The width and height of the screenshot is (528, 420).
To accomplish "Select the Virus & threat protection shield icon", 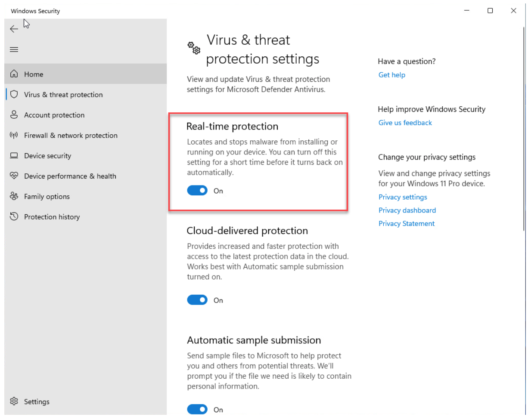I will [x=14, y=94].
